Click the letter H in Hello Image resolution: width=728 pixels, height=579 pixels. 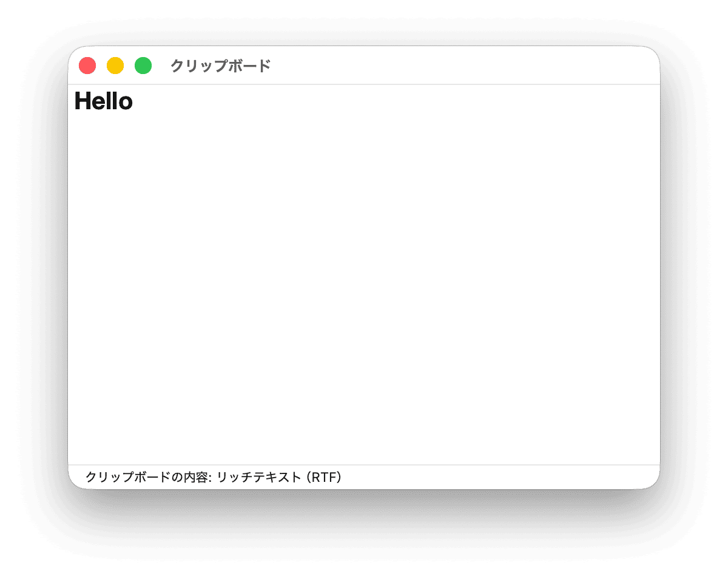pyautogui.click(x=82, y=101)
